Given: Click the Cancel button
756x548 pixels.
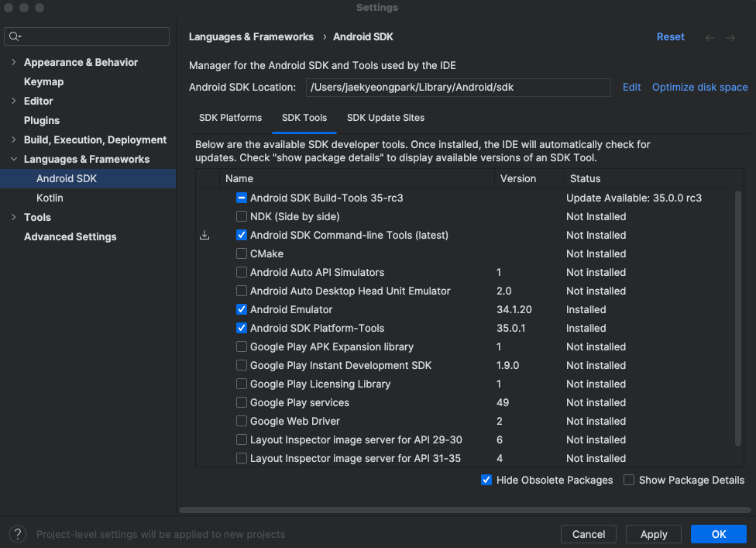Looking at the screenshot, I should (x=589, y=534).
